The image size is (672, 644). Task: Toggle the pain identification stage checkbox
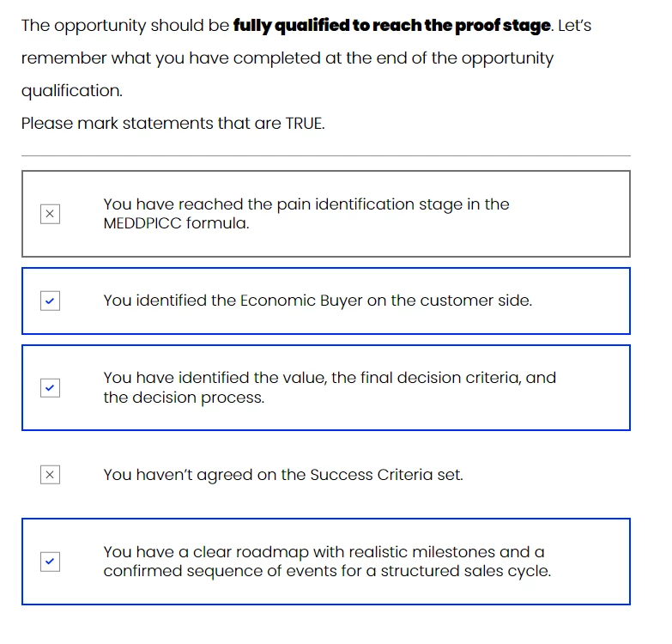click(x=51, y=214)
